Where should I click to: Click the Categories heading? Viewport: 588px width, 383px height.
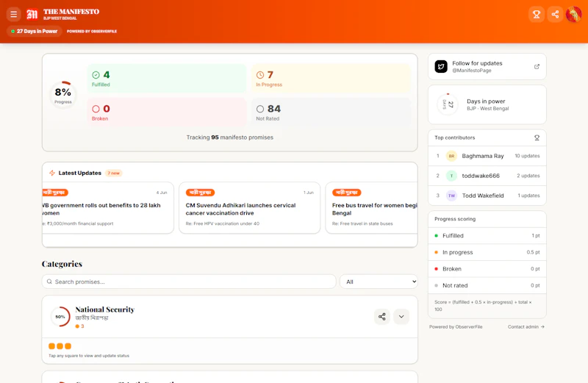62,264
